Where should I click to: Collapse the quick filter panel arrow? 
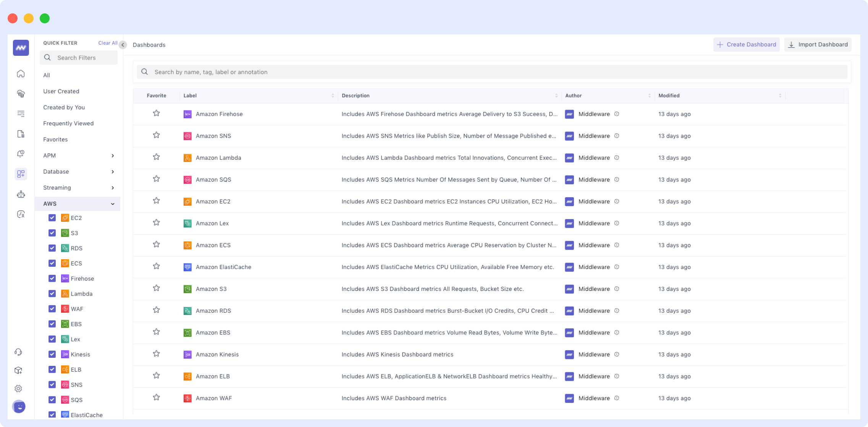[x=123, y=45]
